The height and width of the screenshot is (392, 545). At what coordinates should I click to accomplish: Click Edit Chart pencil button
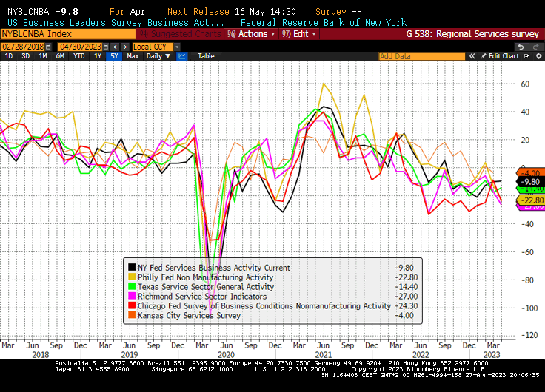pos(500,56)
